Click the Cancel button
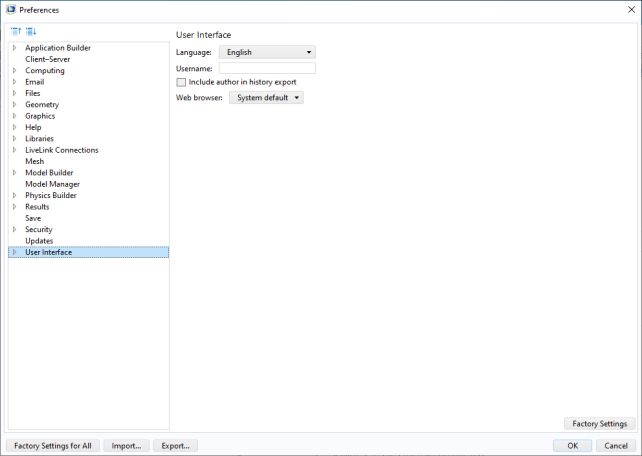The width and height of the screenshot is (642, 456). (x=616, y=446)
